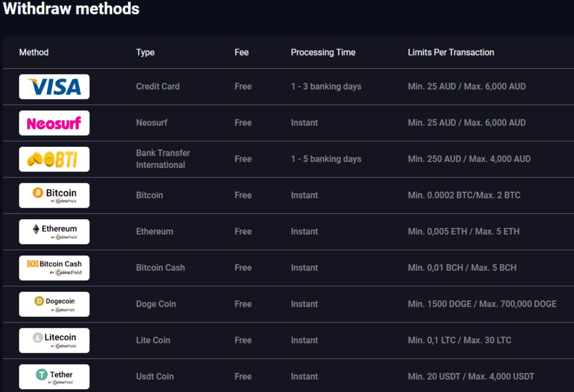Viewport: 574px width, 392px height.
Task: Click the Usdt Coin type text
Action: coord(155,377)
